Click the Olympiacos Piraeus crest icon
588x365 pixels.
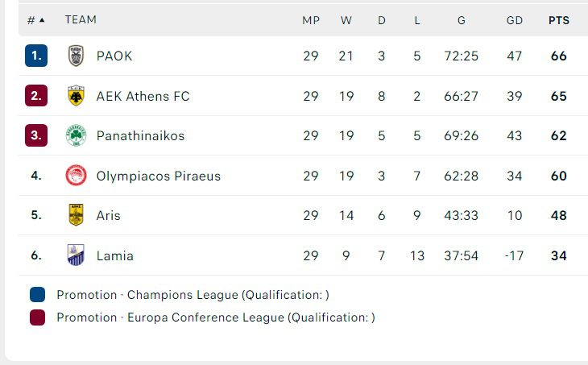click(x=76, y=176)
